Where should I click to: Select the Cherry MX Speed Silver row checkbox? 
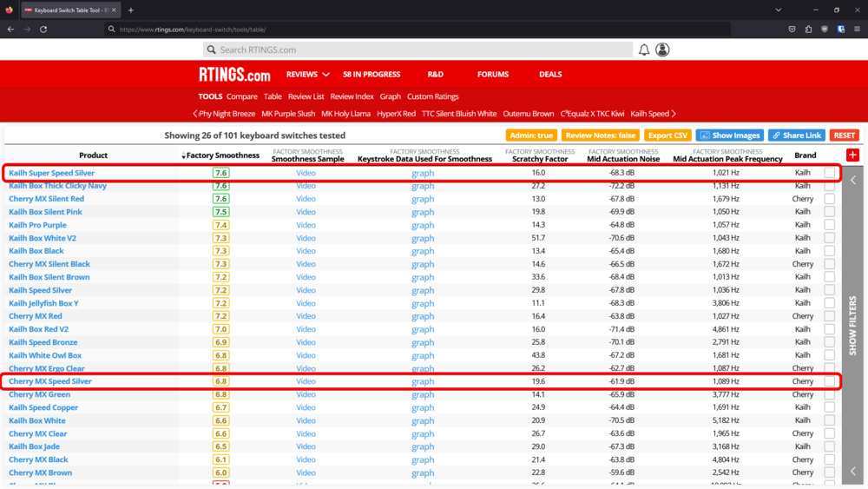point(830,381)
